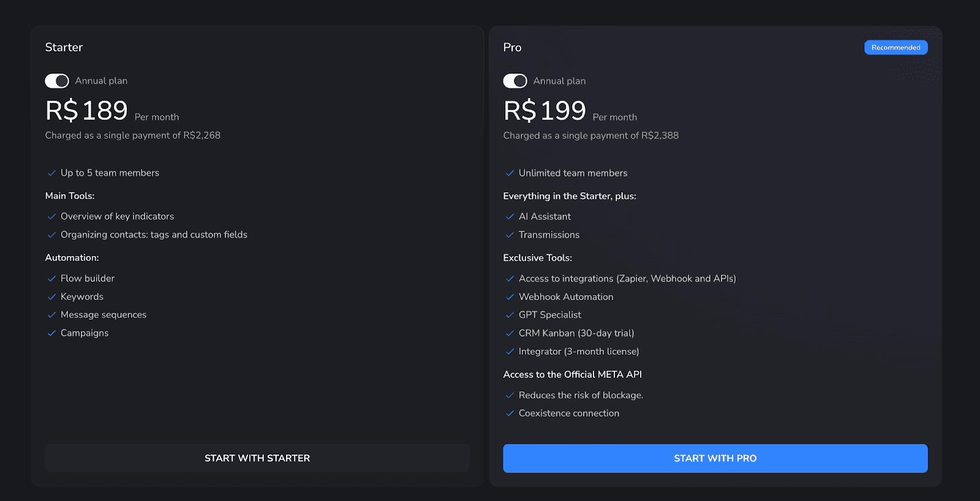Click the checkmark next to Webhook Automation
Viewport: 980px width, 501px height.
click(510, 296)
